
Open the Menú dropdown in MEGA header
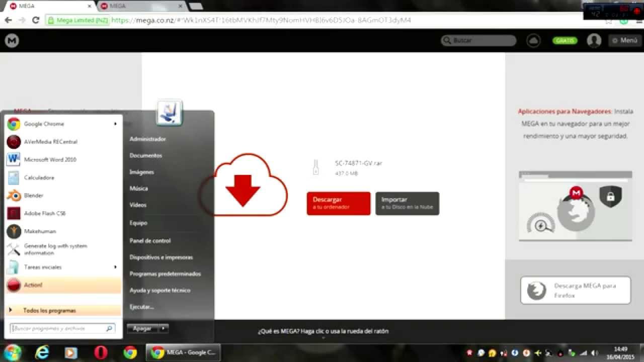[625, 40]
